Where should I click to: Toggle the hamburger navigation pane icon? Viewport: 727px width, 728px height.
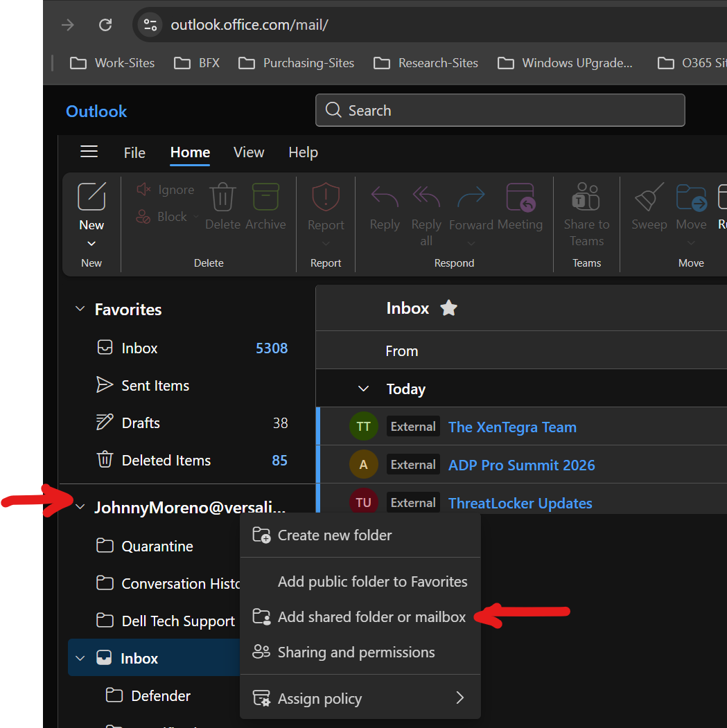(89, 152)
